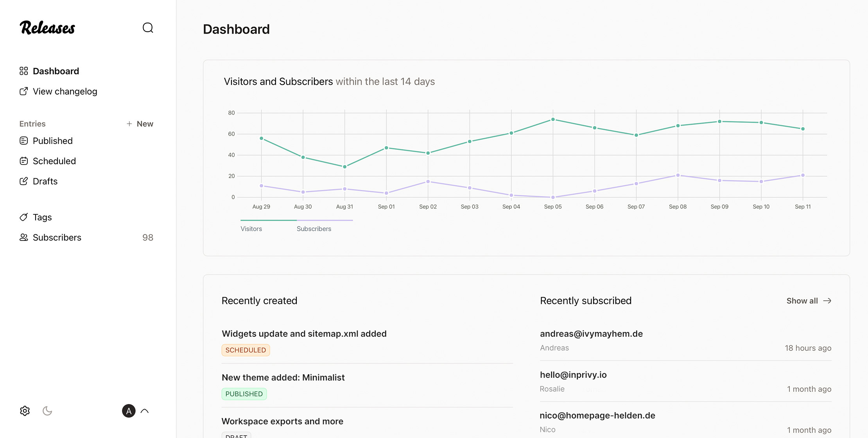The width and height of the screenshot is (868, 438).
Task: Click the Dashboard grid icon
Action: pos(23,71)
